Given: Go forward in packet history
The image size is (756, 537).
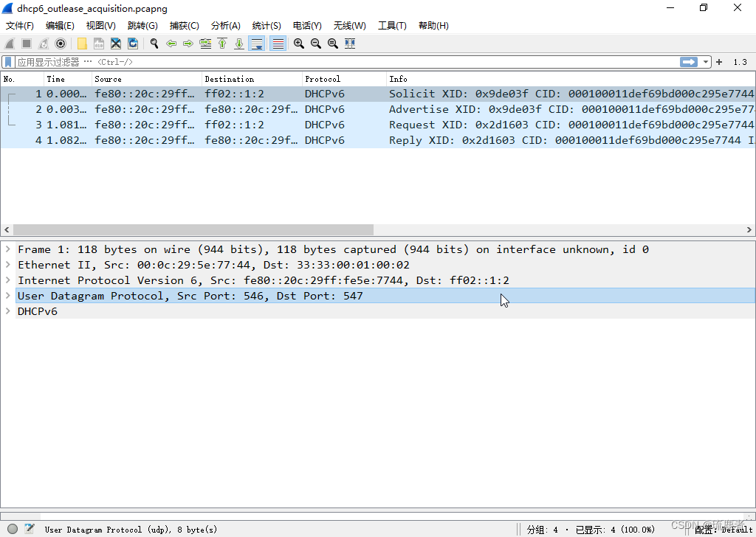Looking at the screenshot, I should pos(188,44).
